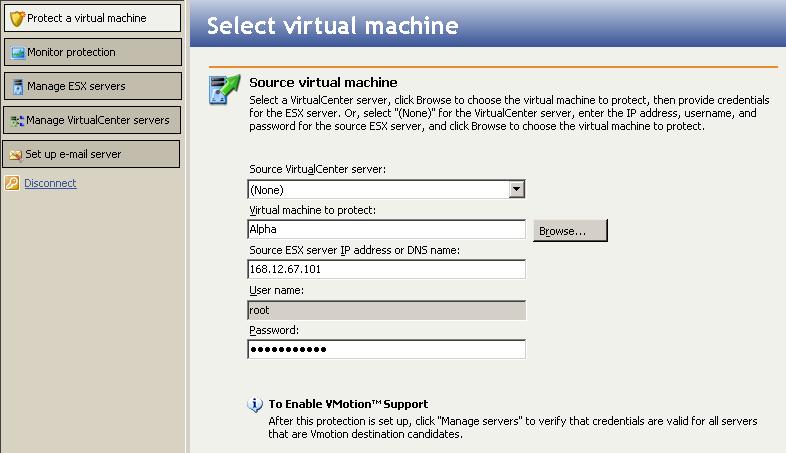
Task: Click the Virtual machine to protect field
Action: [386, 229]
